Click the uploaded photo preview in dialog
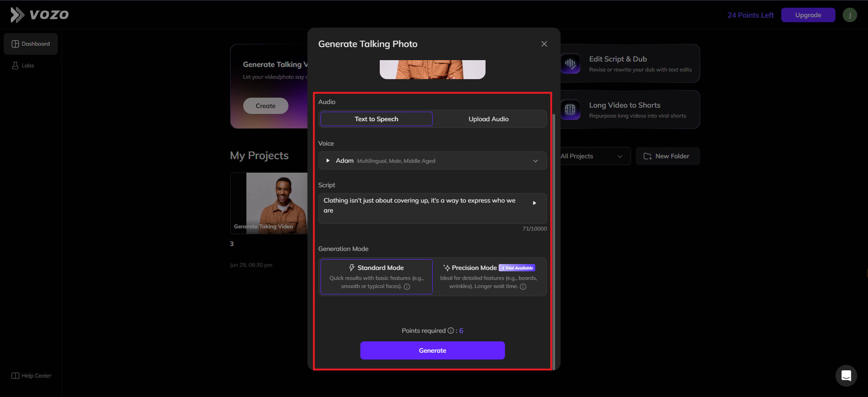 point(433,70)
